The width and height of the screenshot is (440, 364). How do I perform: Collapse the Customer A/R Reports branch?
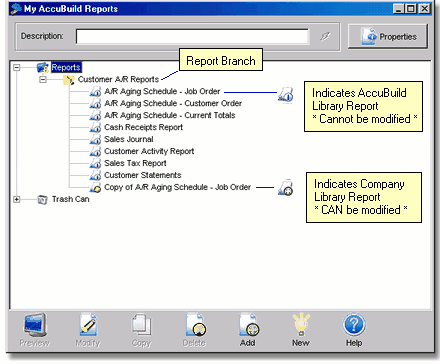click(43, 80)
